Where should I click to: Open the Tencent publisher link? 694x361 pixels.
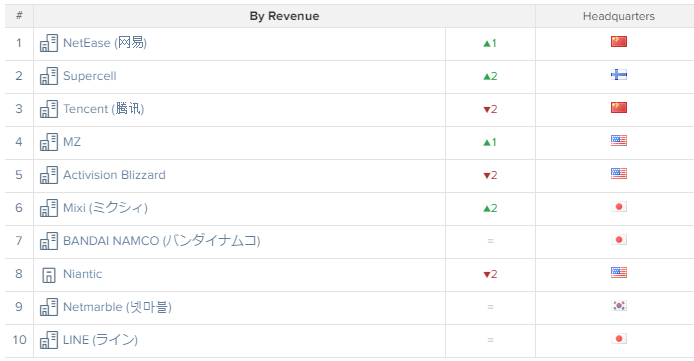point(104,109)
